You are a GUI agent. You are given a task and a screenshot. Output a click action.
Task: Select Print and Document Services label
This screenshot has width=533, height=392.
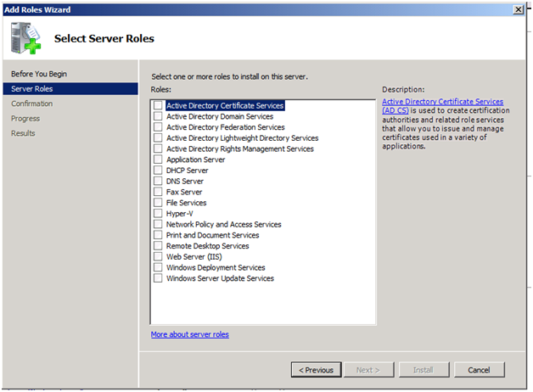click(x=212, y=235)
